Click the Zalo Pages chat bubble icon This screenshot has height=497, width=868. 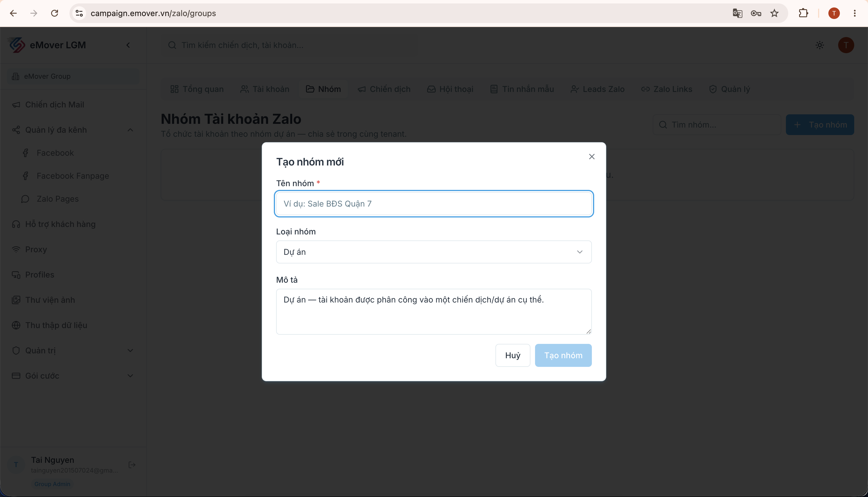(25, 199)
